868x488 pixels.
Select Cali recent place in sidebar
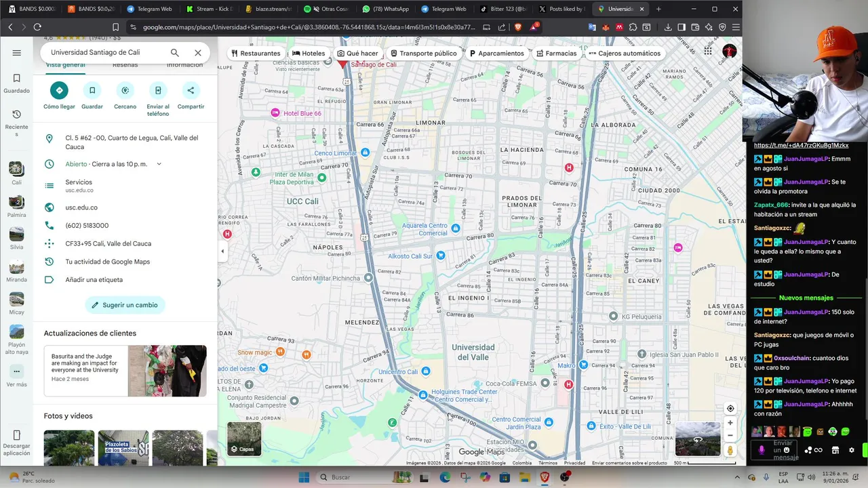click(17, 173)
